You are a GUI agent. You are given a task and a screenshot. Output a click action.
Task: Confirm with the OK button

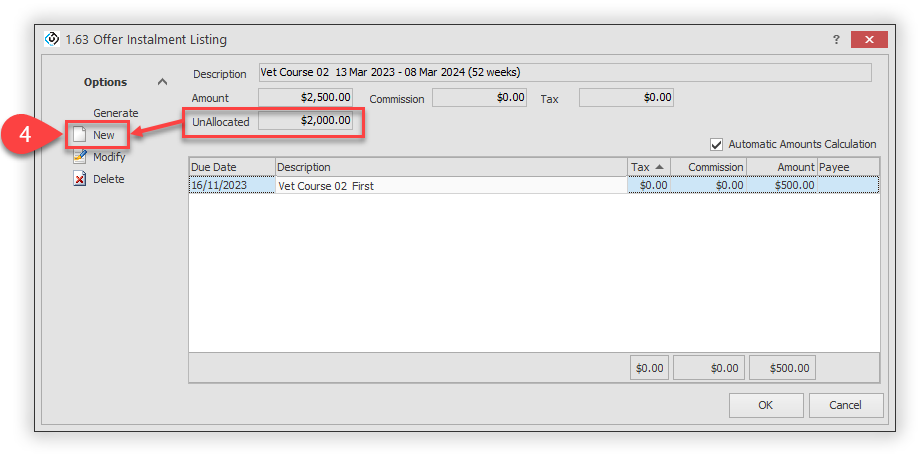pos(766,405)
